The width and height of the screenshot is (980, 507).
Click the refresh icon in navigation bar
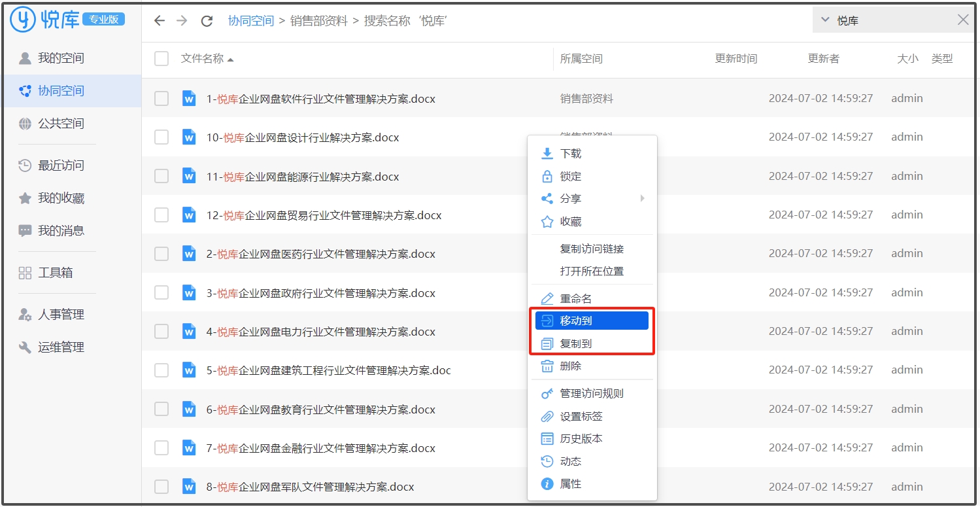coord(207,21)
